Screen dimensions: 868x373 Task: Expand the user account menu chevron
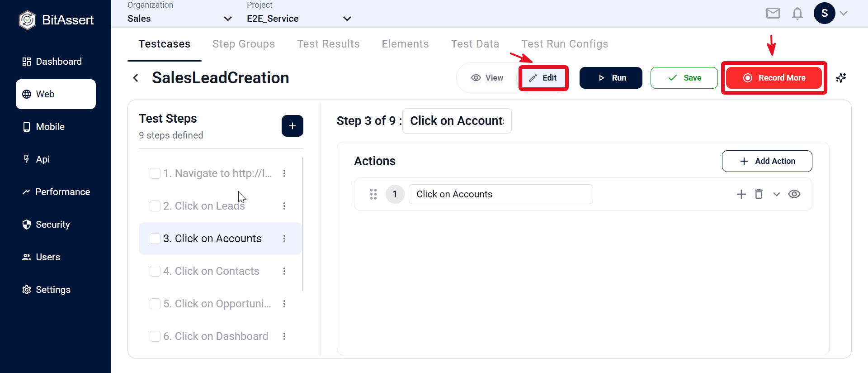pos(844,13)
